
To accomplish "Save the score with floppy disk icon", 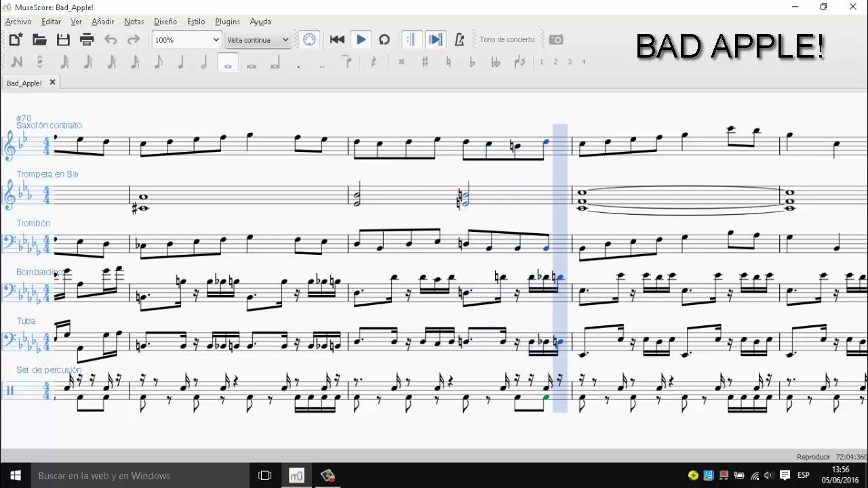I will click(63, 39).
